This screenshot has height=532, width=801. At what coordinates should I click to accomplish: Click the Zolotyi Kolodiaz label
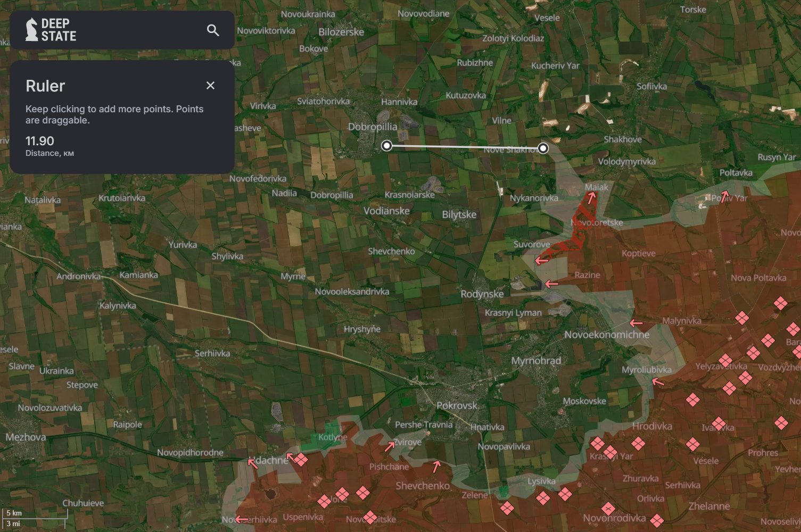513,38
